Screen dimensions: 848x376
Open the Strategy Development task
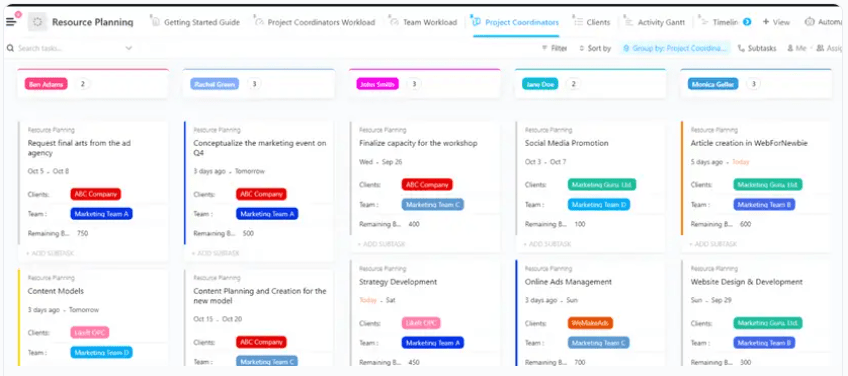click(398, 282)
